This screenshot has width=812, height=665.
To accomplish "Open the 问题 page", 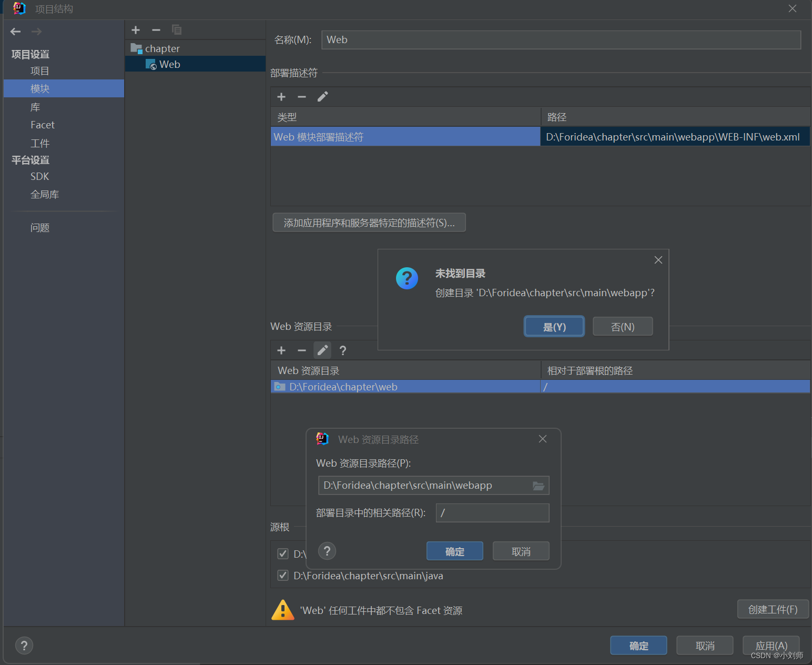I will coord(40,228).
